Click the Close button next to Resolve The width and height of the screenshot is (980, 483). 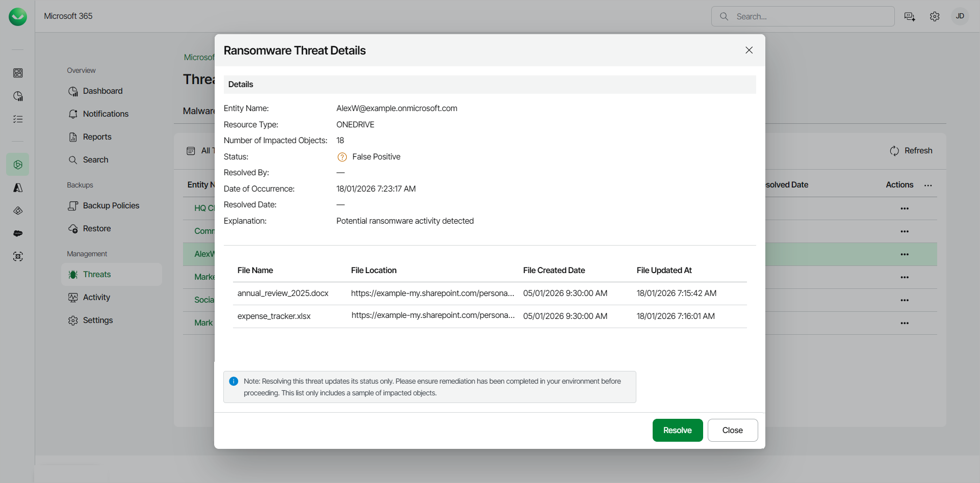[733, 430]
